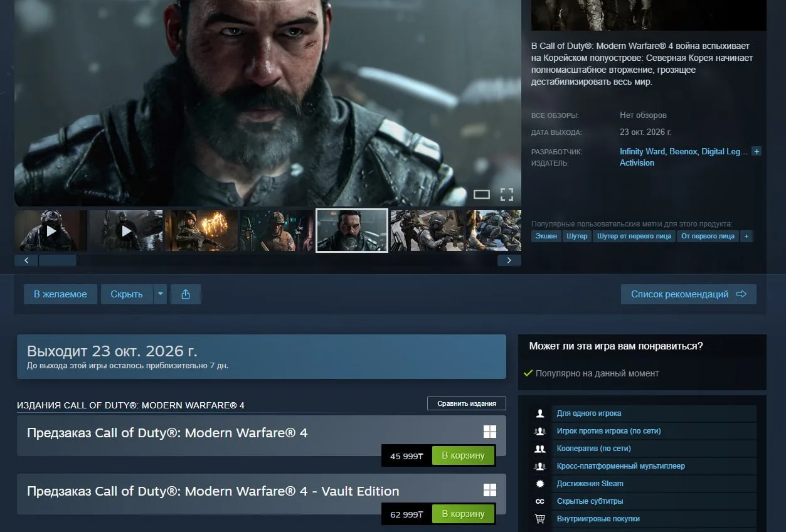Open "Список рекомендаций" button
The height and width of the screenshot is (532, 786).
coord(689,294)
